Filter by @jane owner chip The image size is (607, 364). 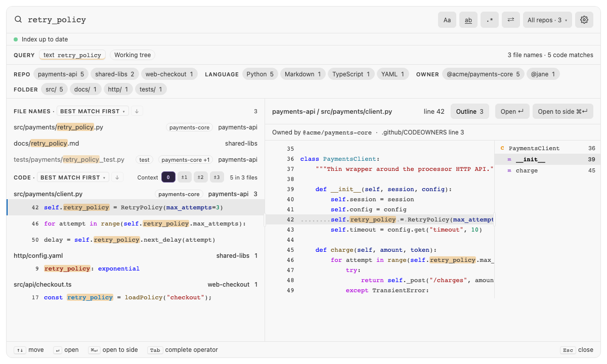pyautogui.click(x=543, y=74)
